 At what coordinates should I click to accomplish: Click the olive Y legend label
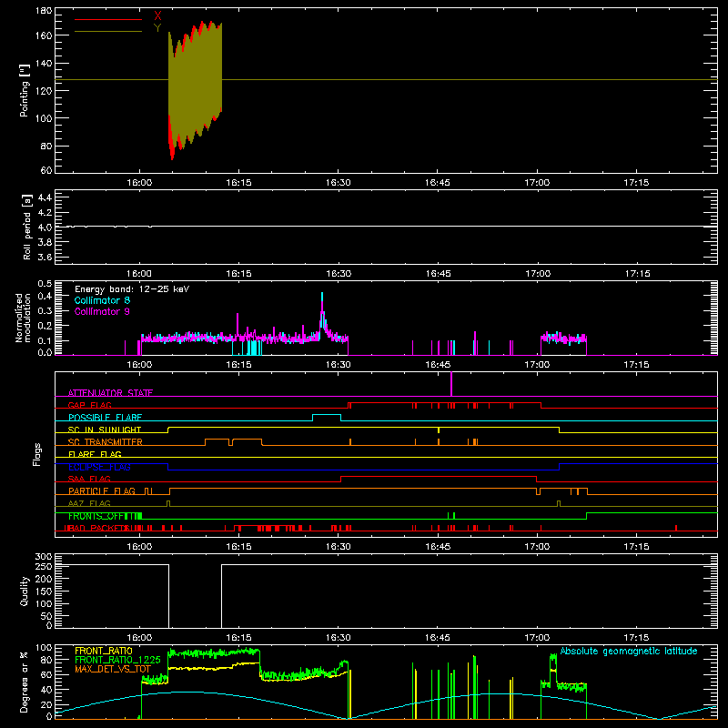(157, 28)
